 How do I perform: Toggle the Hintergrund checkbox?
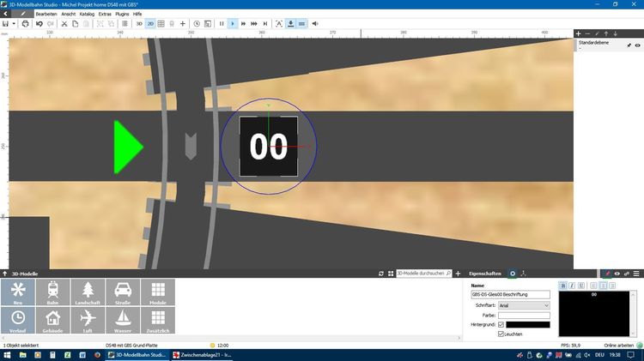pyautogui.click(x=501, y=324)
